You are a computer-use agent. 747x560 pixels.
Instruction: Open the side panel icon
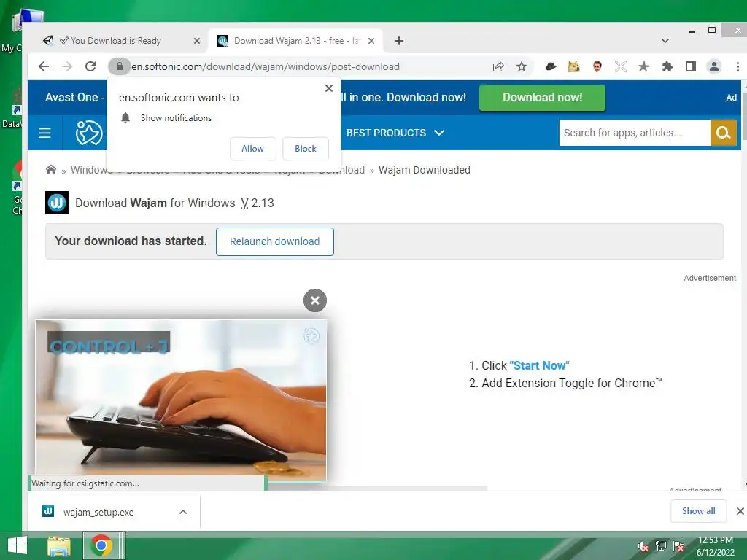click(x=690, y=66)
